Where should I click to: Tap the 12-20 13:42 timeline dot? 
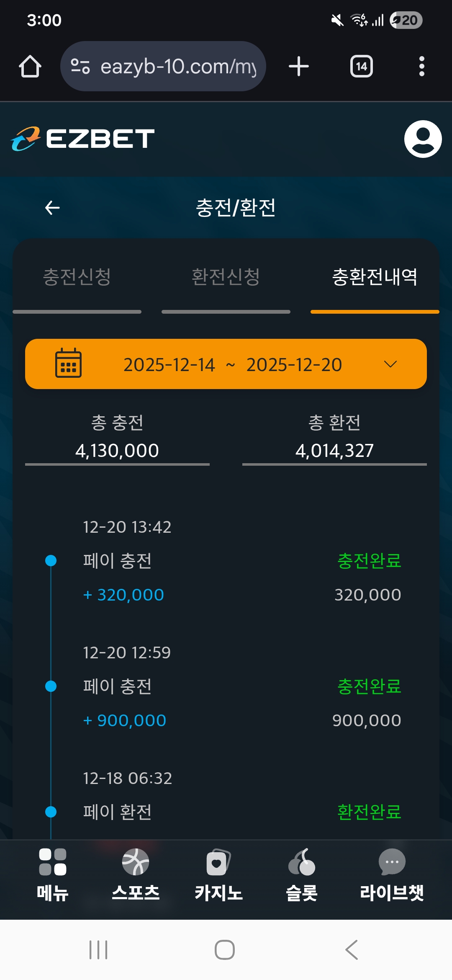(x=51, y=560)
